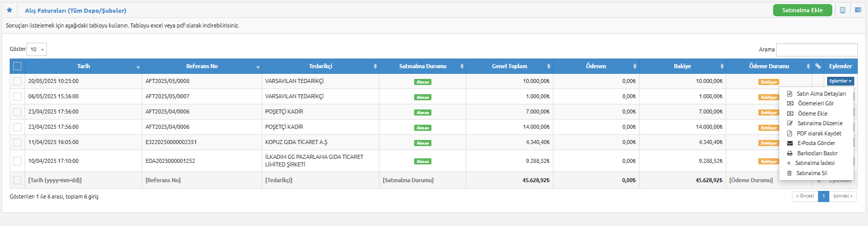Viewport: 868px width, 226px height.
Task: Click the Satın Alma Detayları document icon
Action: point(789,94)
